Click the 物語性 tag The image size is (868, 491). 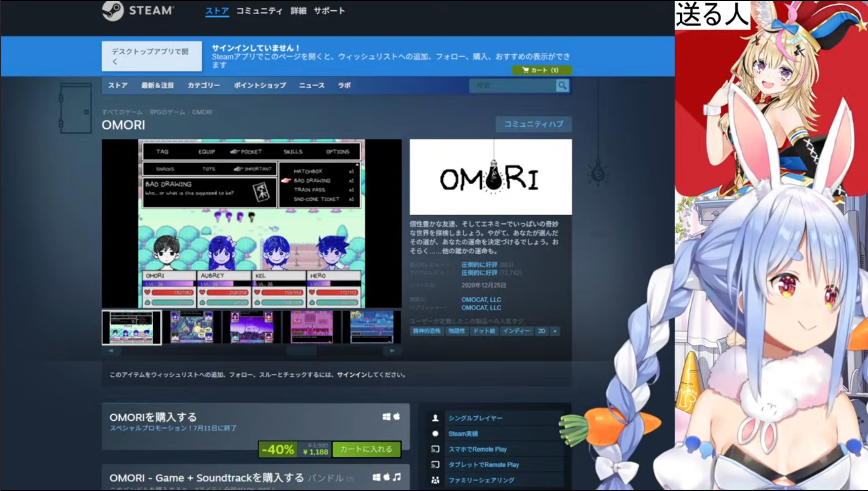click(x=457, y=331)
